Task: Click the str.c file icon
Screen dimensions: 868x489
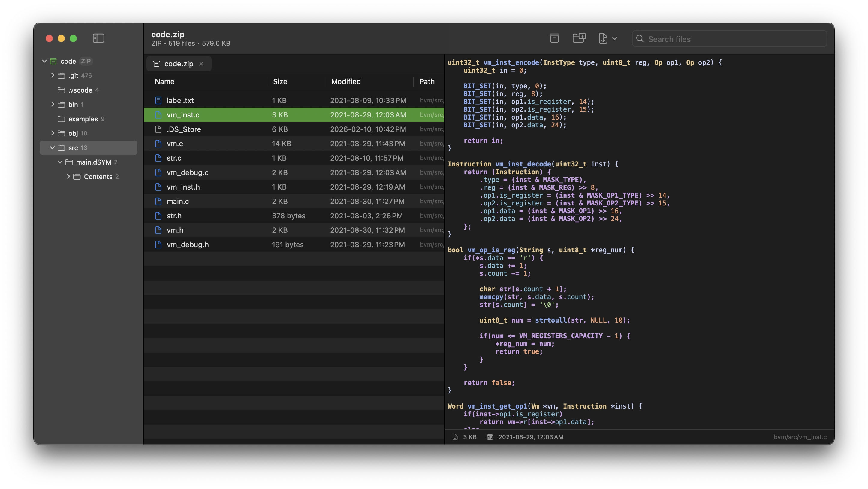Action: point(158,158)
